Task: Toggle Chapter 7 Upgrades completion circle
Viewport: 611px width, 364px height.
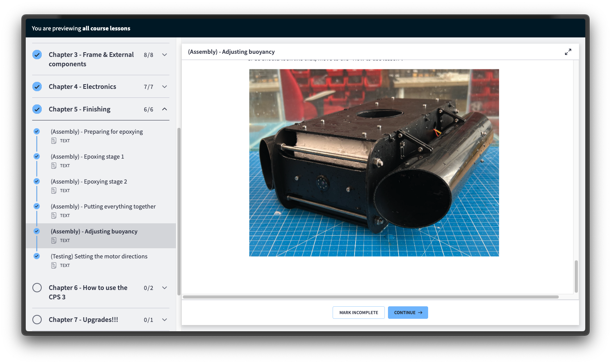Action: (37, 320)
